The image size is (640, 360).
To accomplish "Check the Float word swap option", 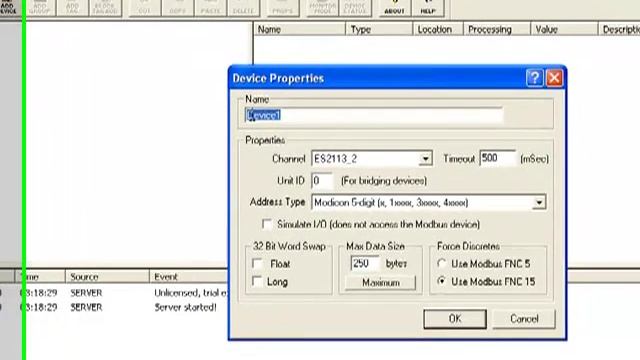I will pos(257,264).
